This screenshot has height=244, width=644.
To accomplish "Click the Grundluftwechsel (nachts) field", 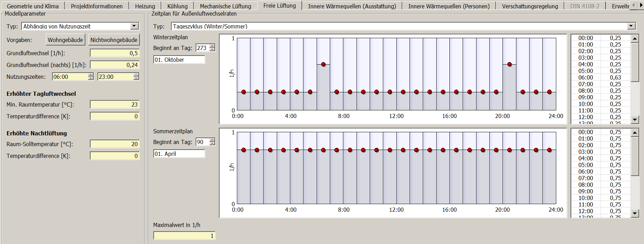I will 115,65.
